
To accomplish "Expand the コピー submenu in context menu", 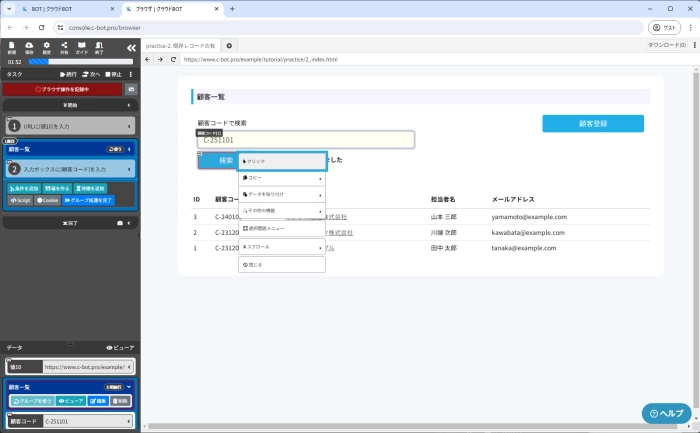I will coord(282,177).
